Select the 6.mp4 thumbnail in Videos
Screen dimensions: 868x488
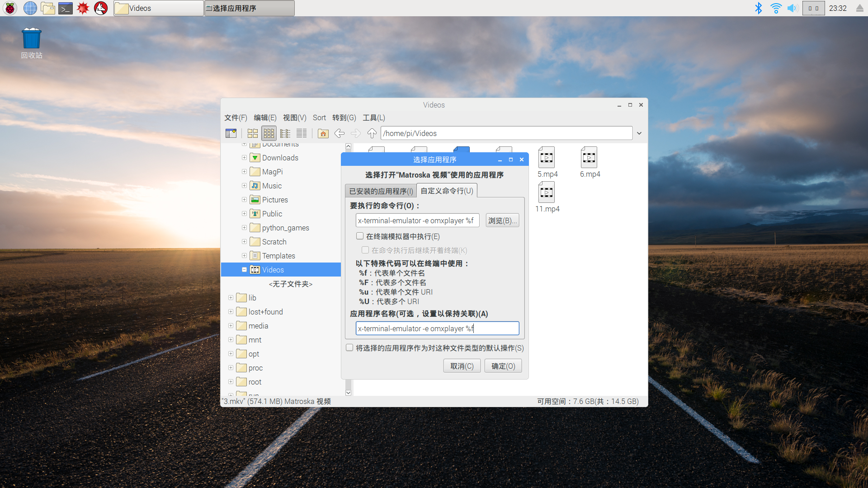click(590, 161)
